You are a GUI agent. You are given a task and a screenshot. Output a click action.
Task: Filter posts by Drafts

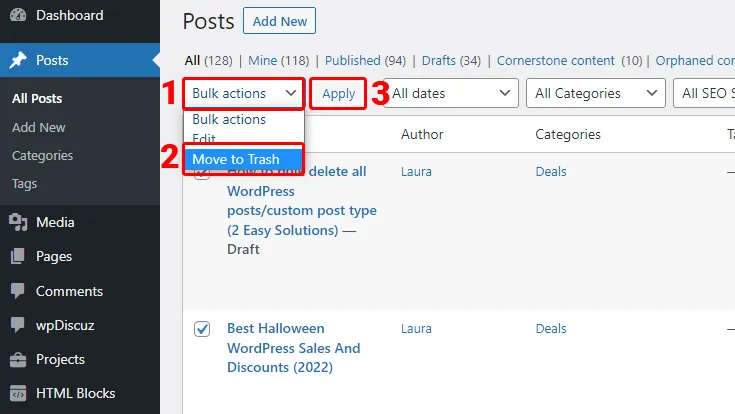pos(439,60)
